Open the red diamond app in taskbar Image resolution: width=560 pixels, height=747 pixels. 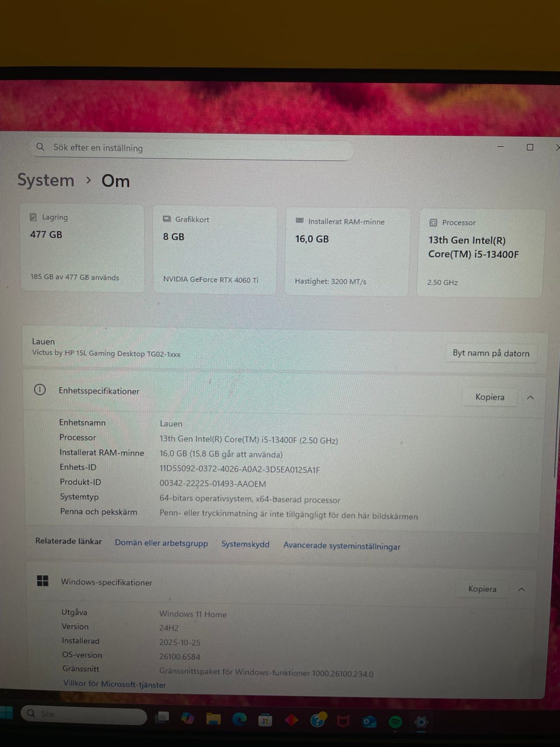(292, 720)
